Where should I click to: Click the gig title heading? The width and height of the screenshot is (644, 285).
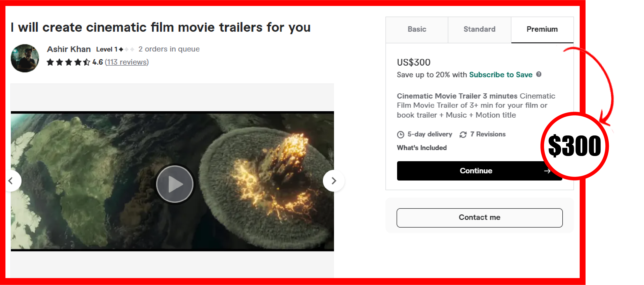point(161,27)
